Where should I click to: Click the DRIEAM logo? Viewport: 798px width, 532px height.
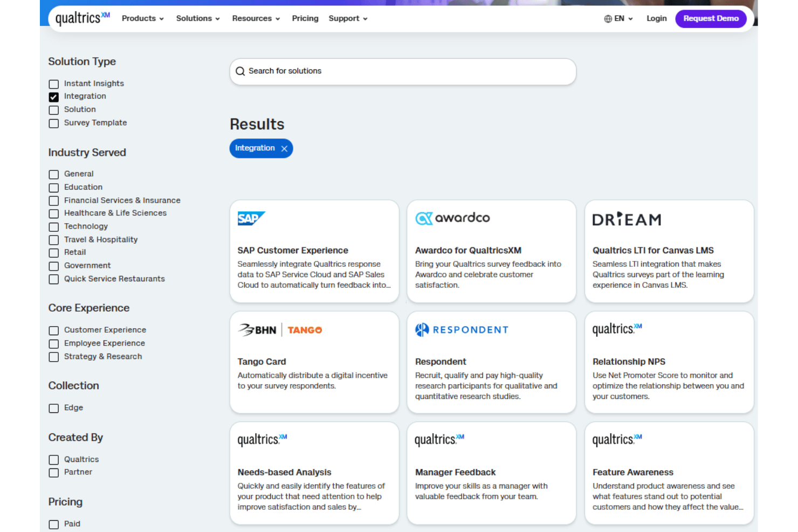(627, 219)
